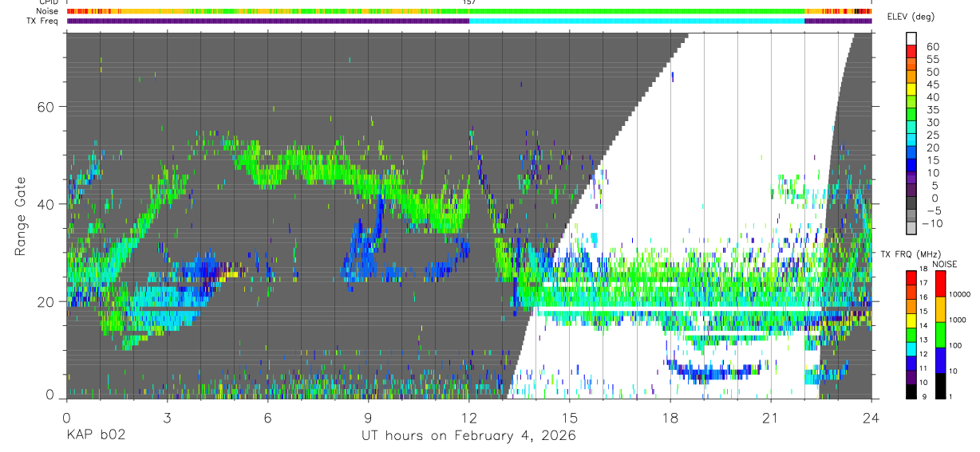Click the 'TX Freq' row label at top left

44,21
